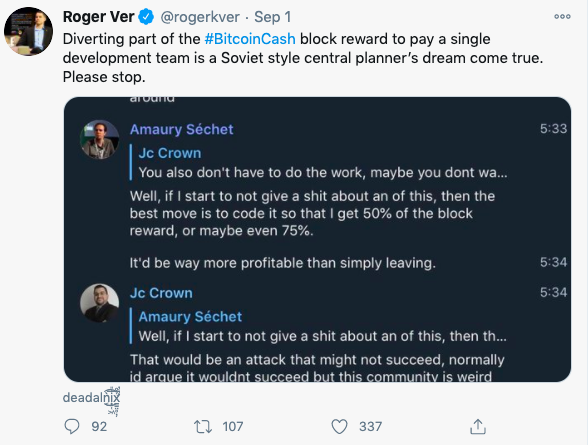Open the Sep 1 timestamp link
The width and height of the screenshot is (588, 445).
[x=273, y=17]
